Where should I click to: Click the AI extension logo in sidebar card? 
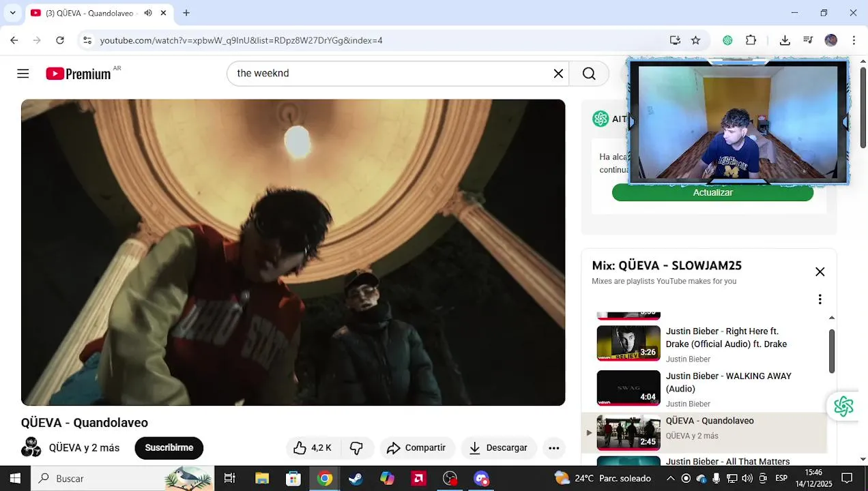601,119
